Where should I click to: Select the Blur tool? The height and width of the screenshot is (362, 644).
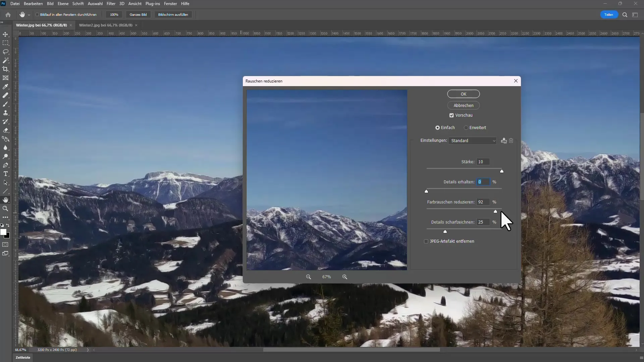coord(6,147)
